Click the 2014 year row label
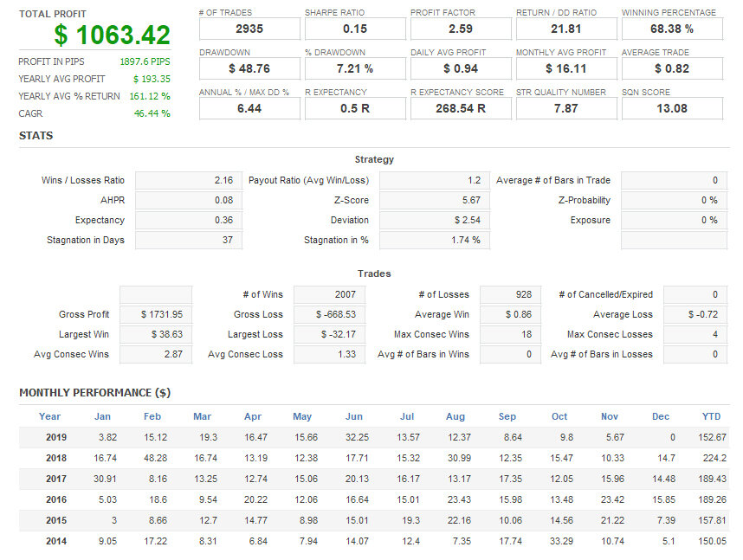The height and width of the screenshot is (560, 743). tap(56, 541)
